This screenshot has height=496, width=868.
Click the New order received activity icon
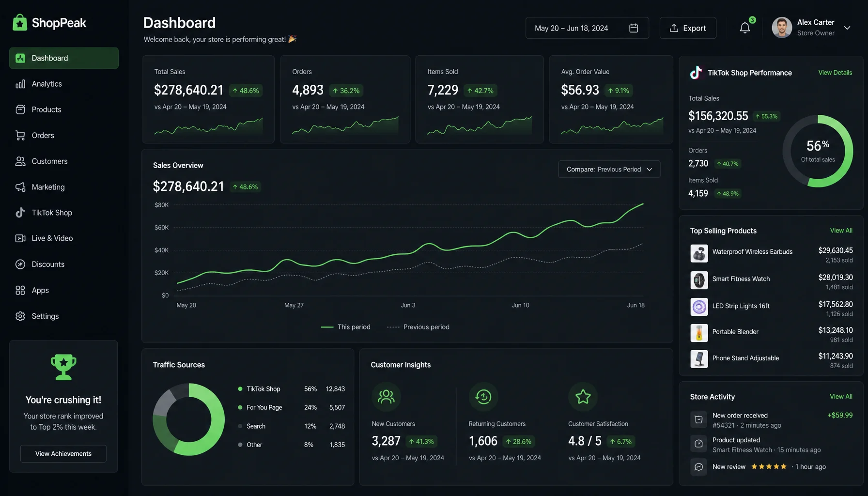click(698, 419)
